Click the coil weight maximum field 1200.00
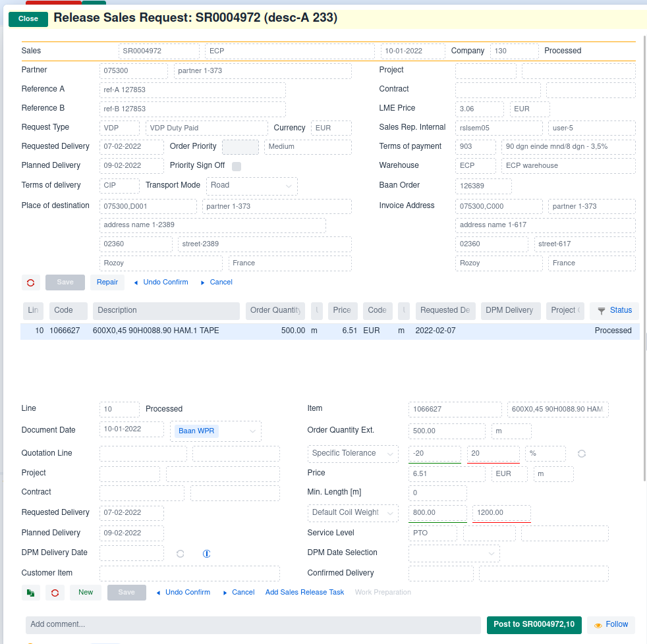The image size is (647, 644). click(x=501, y=513)
